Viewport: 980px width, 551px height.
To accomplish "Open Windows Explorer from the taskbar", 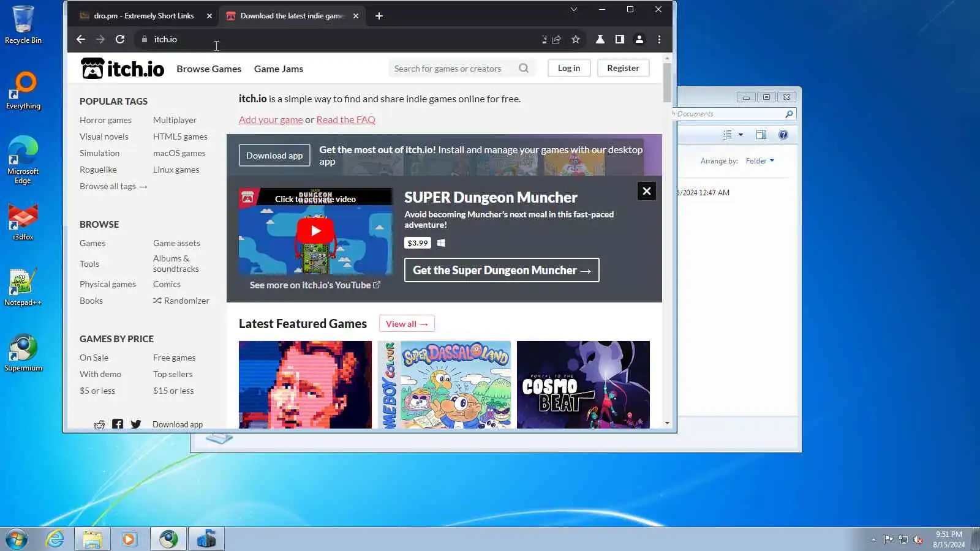I will click(92, 539).
